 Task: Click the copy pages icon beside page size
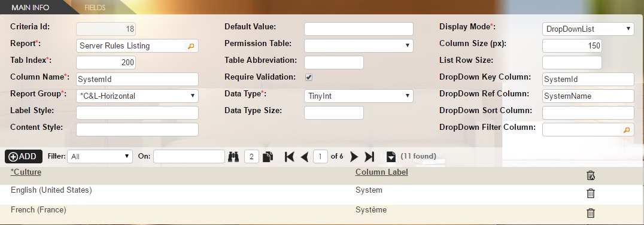268,156
